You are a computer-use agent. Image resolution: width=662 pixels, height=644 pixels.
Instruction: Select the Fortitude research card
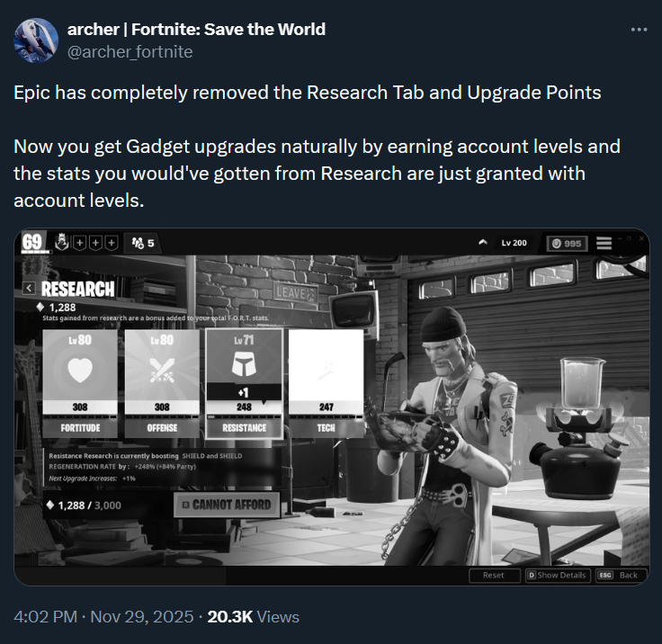(x=80, y=383)
